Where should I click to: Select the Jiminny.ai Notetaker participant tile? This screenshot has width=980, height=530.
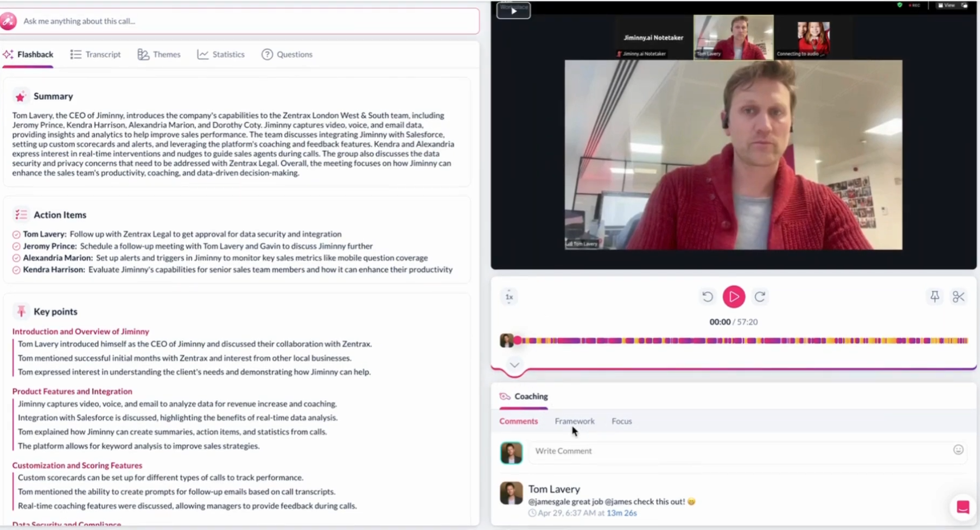653,39
